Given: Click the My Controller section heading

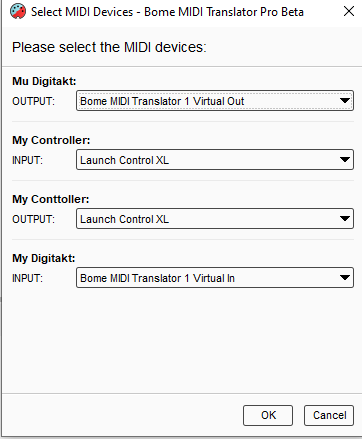Looking at the screenshot, I should coord(51,140).
